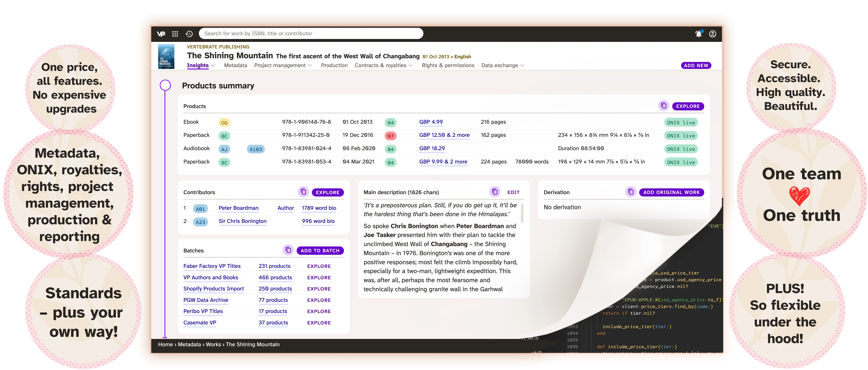Open Rights & permissions tab

coord(448,65)
